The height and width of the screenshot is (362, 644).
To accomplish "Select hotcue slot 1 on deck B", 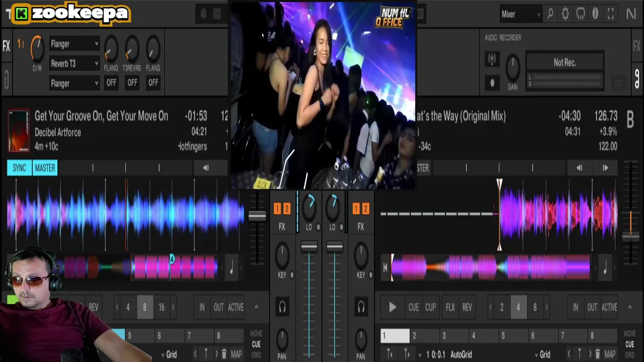I will [395, 336].
